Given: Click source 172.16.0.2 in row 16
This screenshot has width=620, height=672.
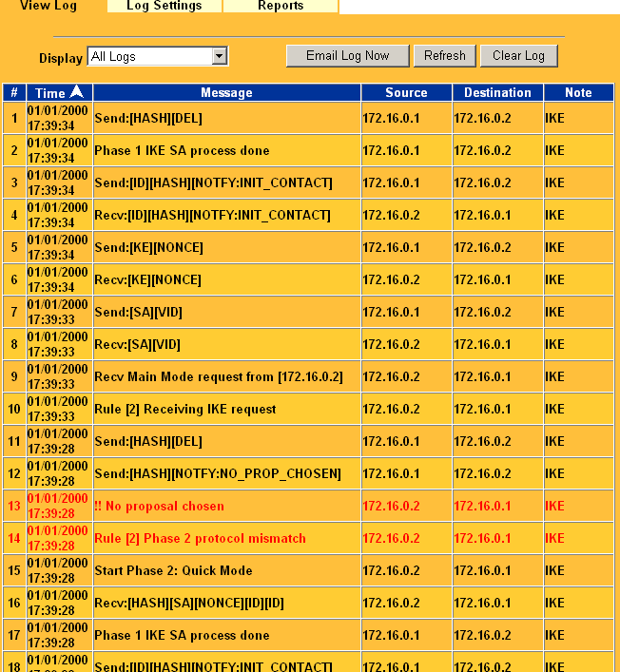Looking at the screenshot, I should coord(391,603).
